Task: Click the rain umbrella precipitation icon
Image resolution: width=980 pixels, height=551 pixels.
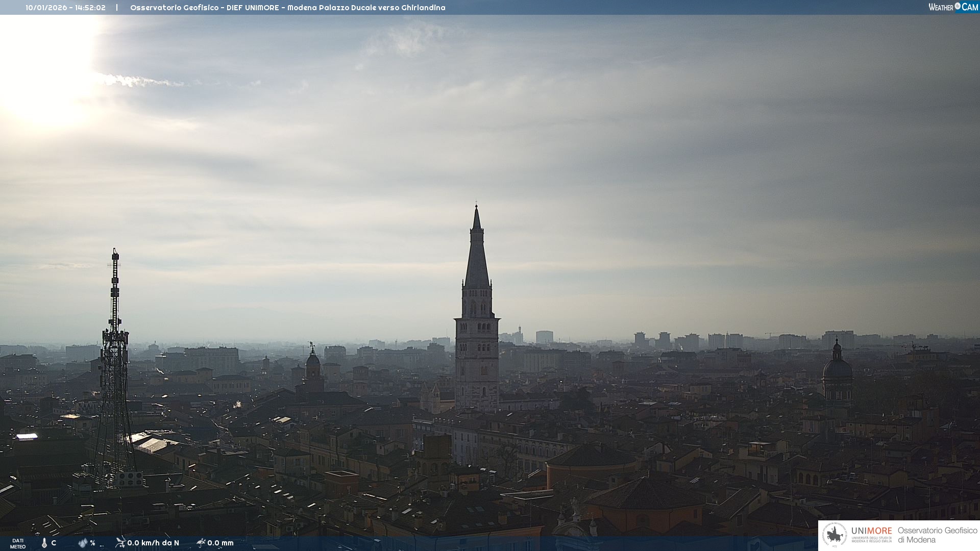Action: pos(201,542)
